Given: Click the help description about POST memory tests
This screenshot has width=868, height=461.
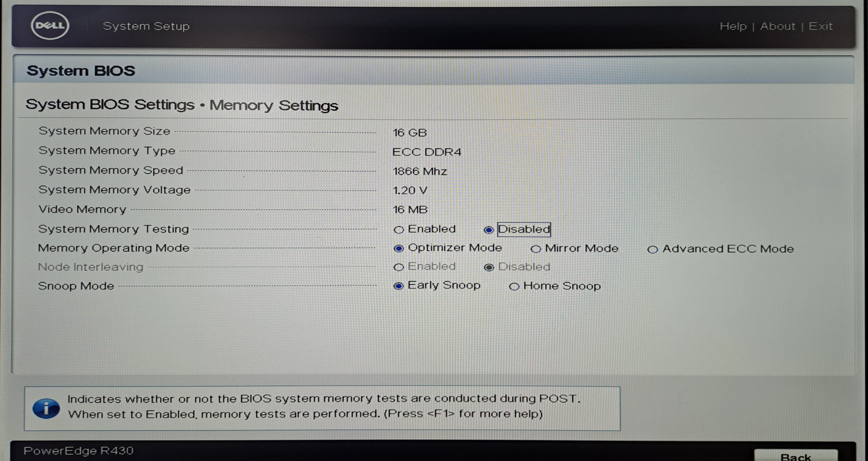Looking at the screenshot, I should [324, 406].
